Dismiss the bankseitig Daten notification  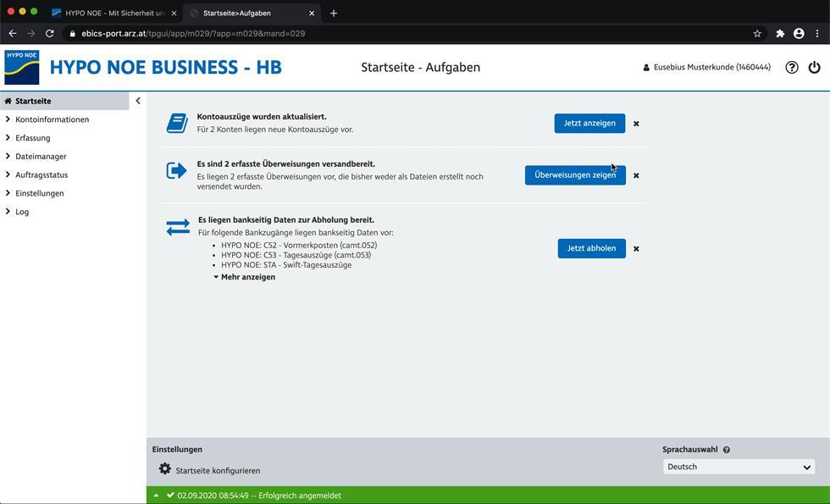636,249
